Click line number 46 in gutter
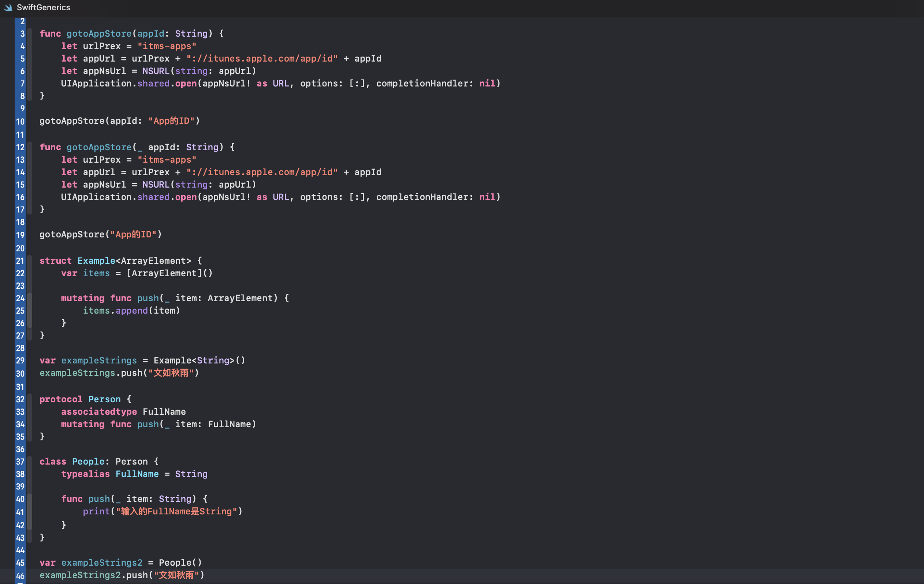Screen dimensions: 924x584 tap(21, 576)
